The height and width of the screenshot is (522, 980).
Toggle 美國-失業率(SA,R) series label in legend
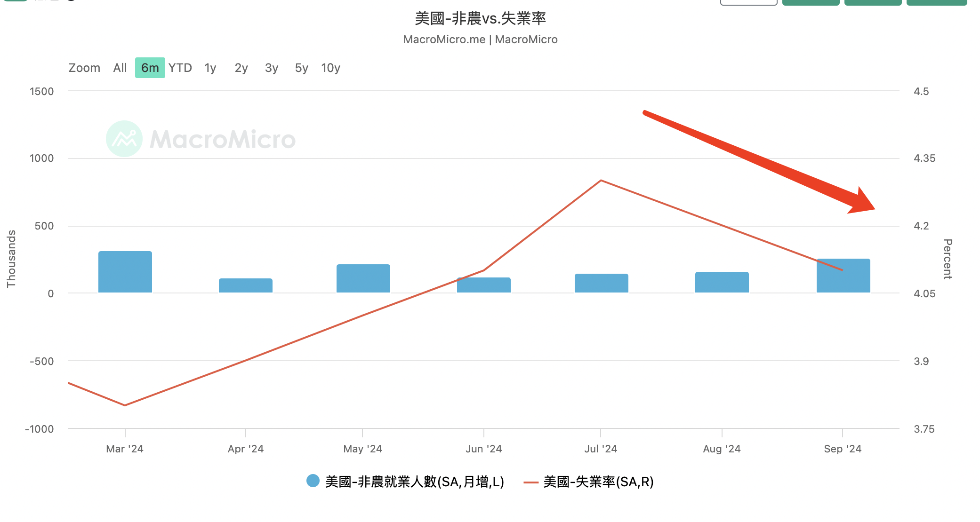point(598,482)
